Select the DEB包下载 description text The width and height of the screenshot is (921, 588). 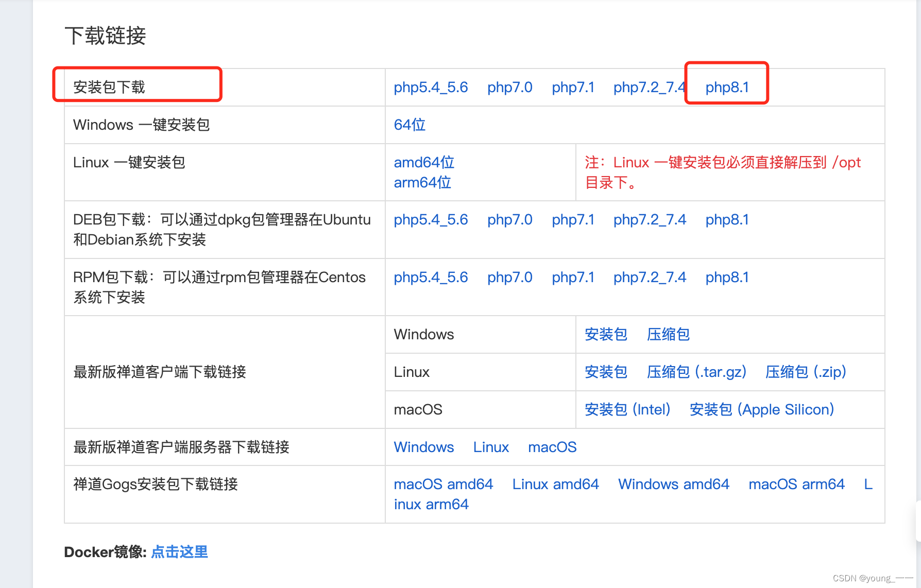(x=221, y=230)
